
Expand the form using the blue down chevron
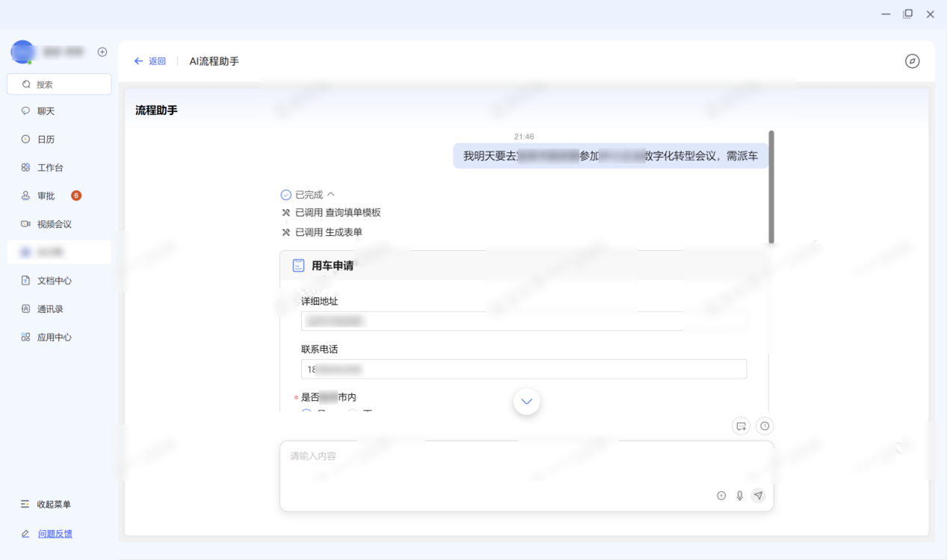[x=527, y=401]
